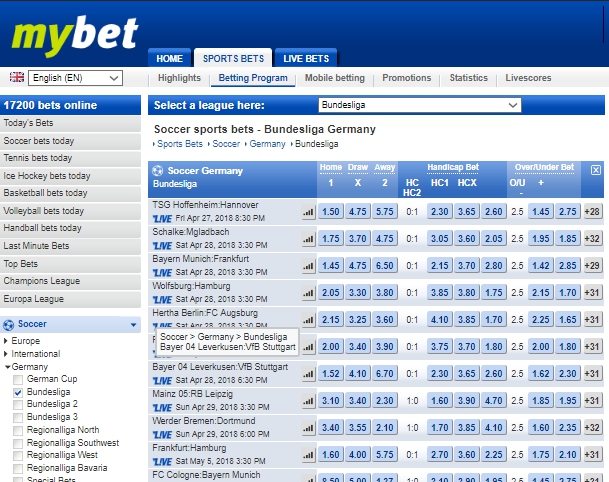Open statistics icon for Wolfsburg:Hamburg
The image size is (609, 482).
(308, 293)
